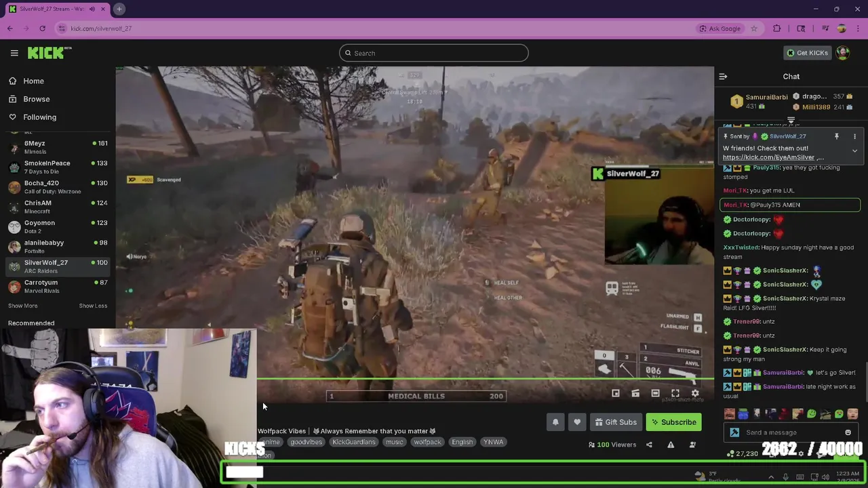
Task: Expand list with Show More
Action: tap(22, 306)
